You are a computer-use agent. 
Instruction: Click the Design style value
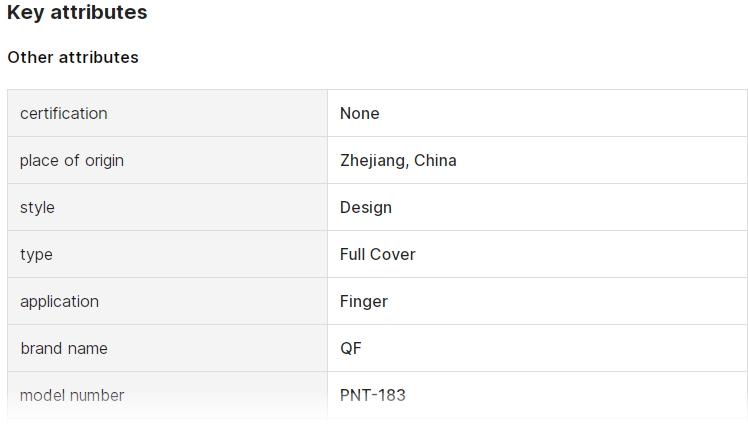tap(366, 207)
